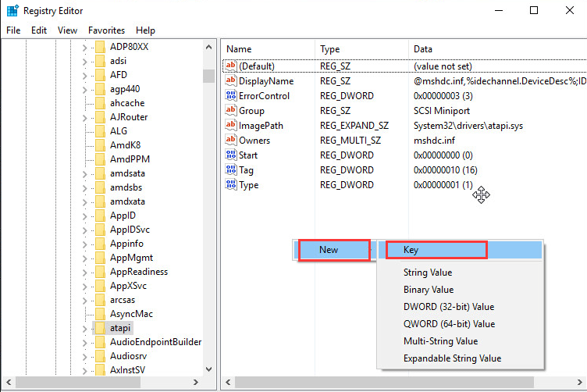Expand the adsi key

point(84,62)
